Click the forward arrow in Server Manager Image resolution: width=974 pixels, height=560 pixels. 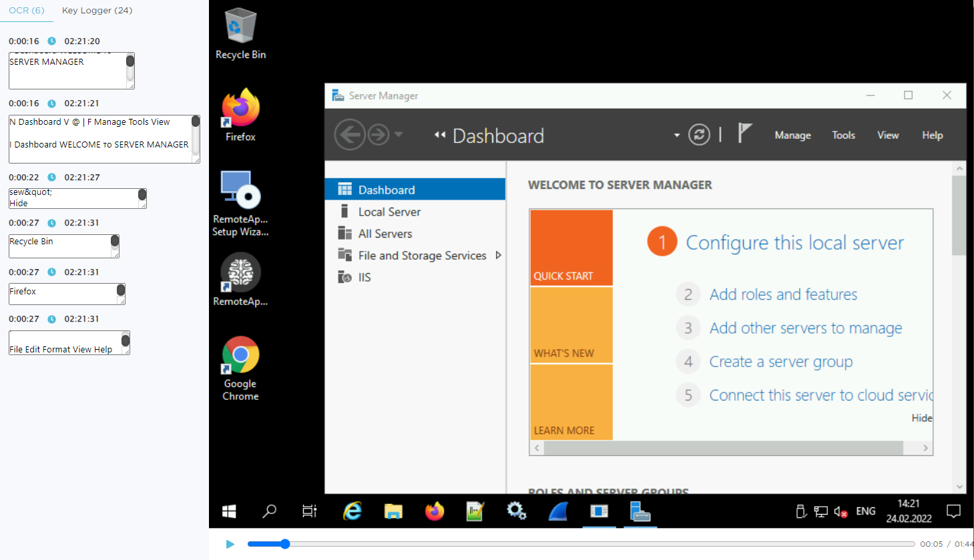pyautogui.click(x=379, y=135)
